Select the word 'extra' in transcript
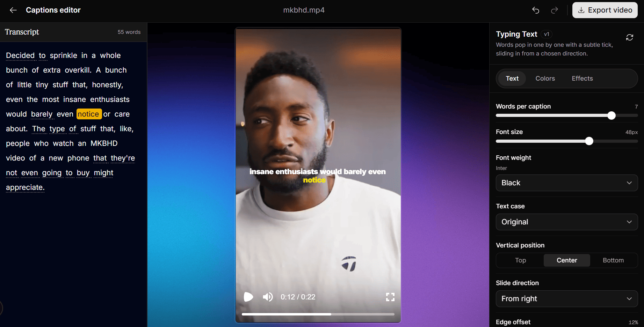This screenshot has height=327, width=644. click(x=52, y=70)
